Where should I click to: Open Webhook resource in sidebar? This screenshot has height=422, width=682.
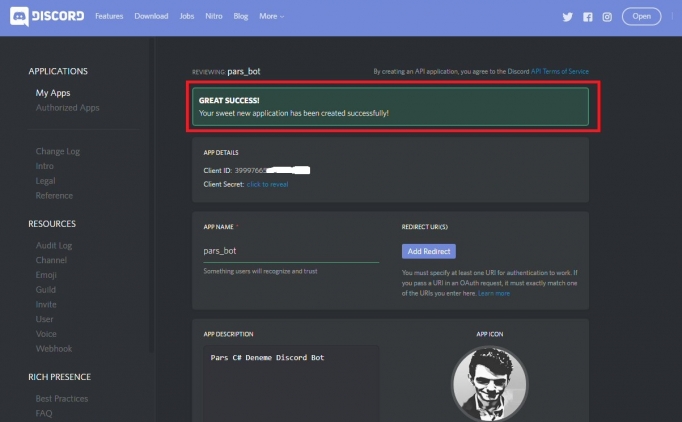tap(54, 348)
